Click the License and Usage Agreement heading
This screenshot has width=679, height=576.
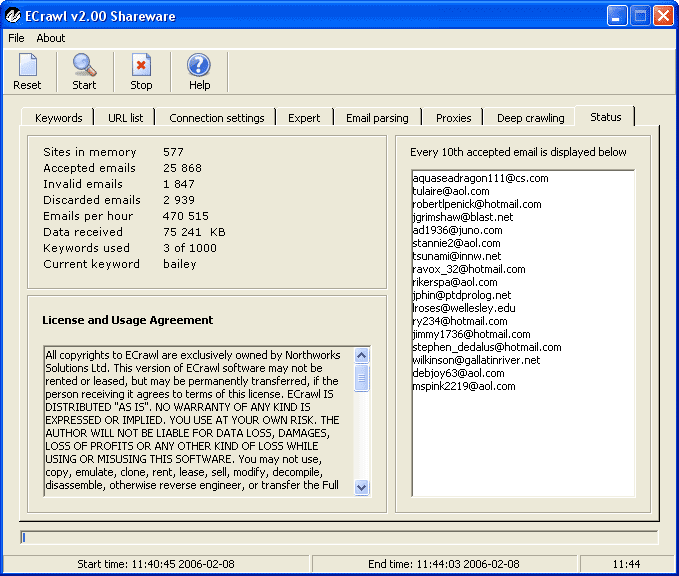click(x=127, y=320)
